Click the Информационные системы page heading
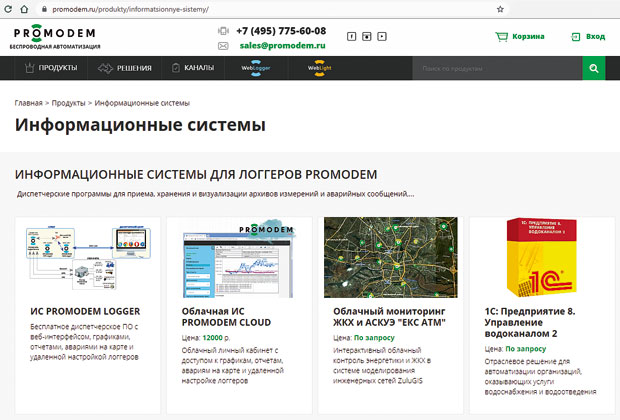Image resolution: width=620 pixels, height=420 pixels. pyautogui.click(x=140, y=125)
